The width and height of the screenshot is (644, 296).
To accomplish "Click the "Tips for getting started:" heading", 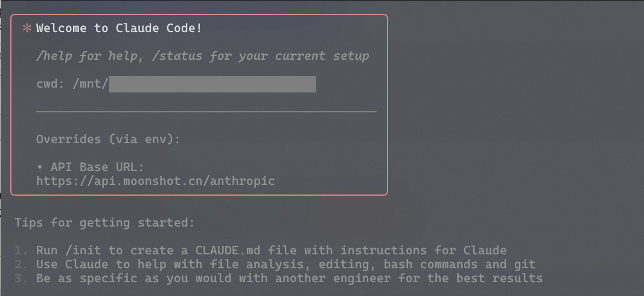I will (x=105, y=223).
